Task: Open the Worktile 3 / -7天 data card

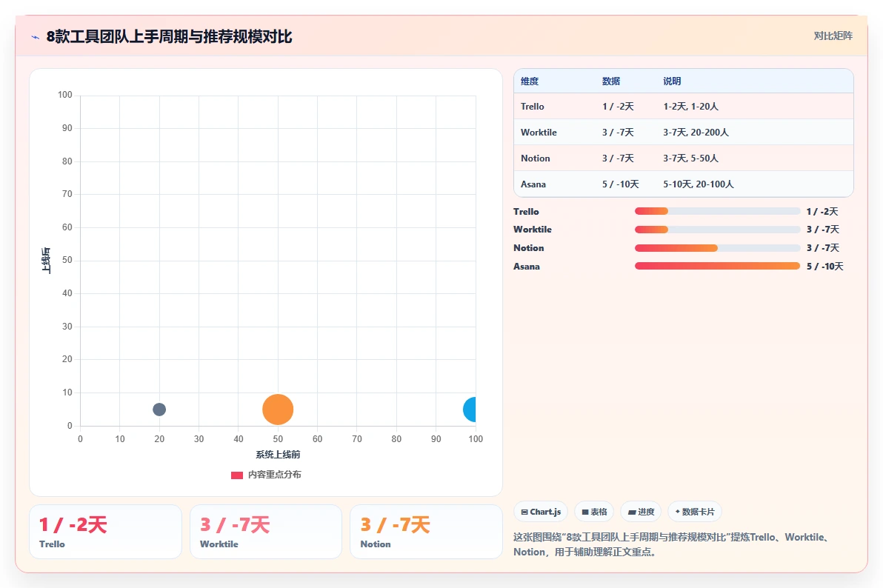Action: (266, 532)
